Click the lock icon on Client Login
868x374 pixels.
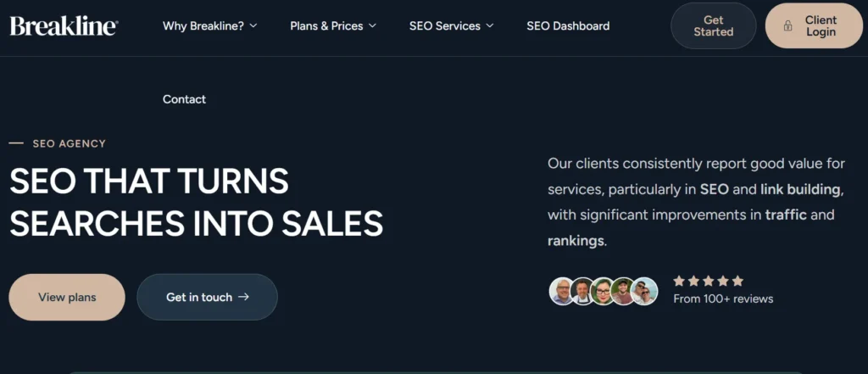click(788, 26)
